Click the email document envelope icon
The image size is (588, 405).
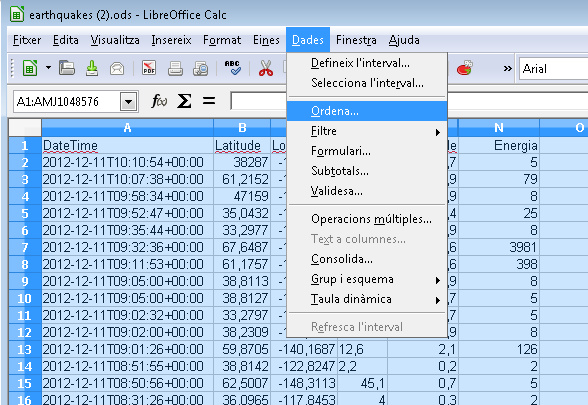(x=117, y=69)
